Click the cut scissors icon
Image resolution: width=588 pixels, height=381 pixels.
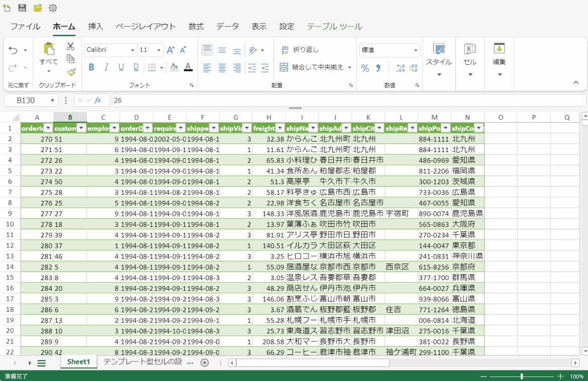(x=70, y=46)
